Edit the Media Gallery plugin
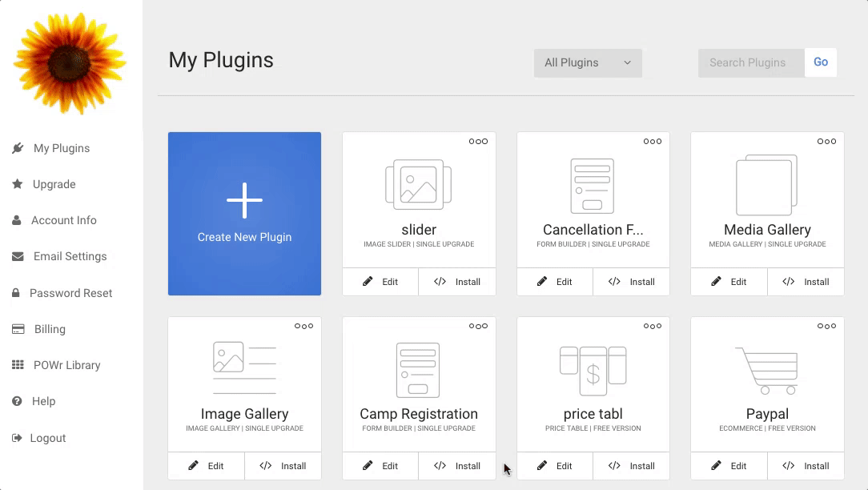Image resolution: width=868 pixels, height=490 pixels. pyautogui.click(x=729, y=282)
